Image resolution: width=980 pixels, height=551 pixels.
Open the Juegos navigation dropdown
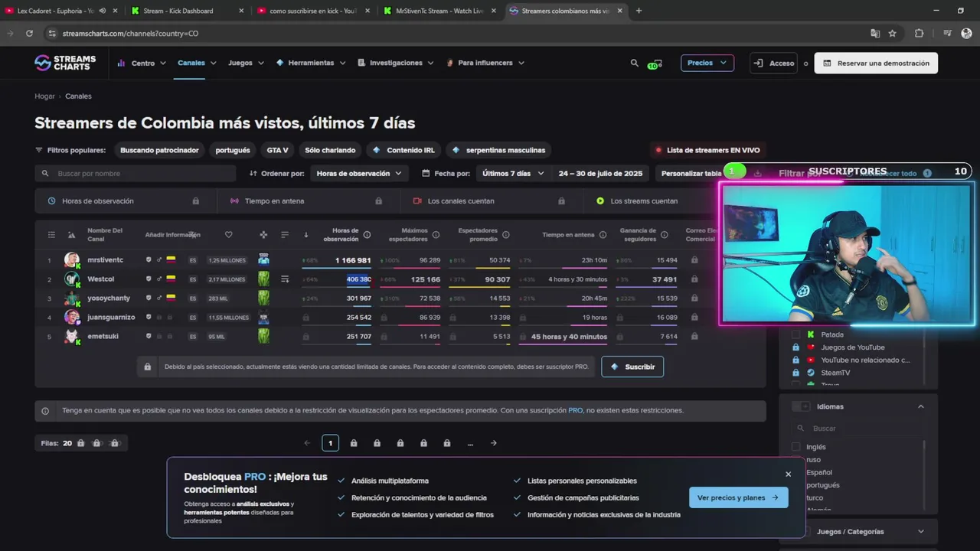coord(246,63)
